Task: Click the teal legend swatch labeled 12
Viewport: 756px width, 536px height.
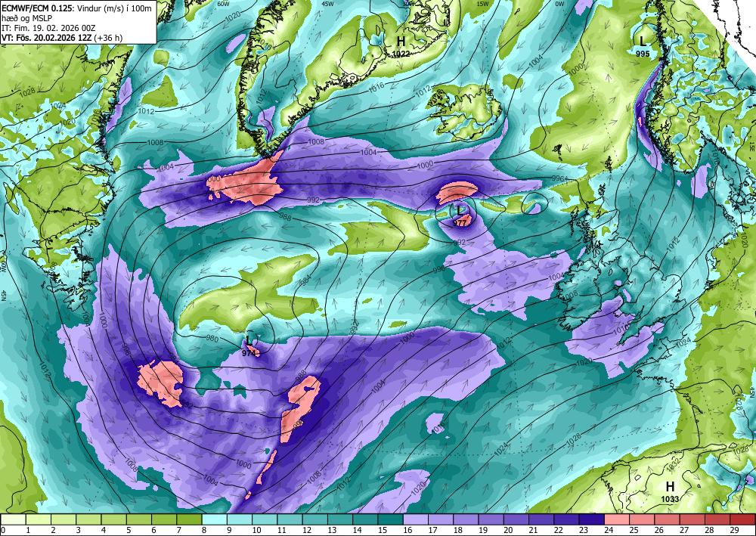Action: click(x=314, y=519)
